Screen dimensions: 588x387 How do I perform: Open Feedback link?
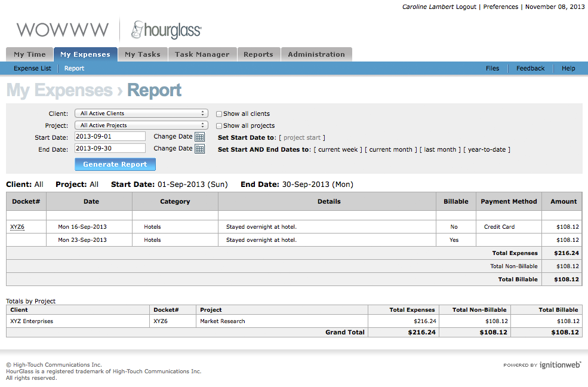pos(530,68)
